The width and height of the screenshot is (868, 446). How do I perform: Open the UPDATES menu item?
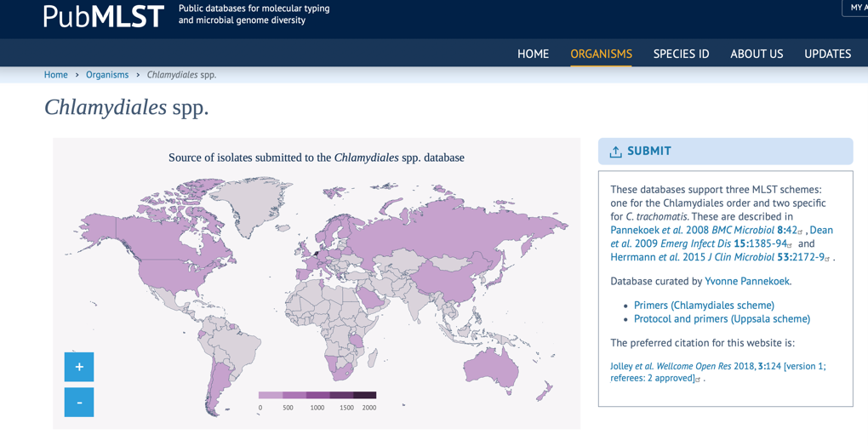(827, 54)
